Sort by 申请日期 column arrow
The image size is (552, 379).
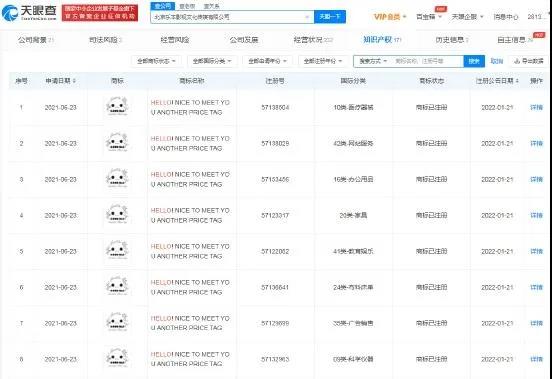click(x=75, y=81)
